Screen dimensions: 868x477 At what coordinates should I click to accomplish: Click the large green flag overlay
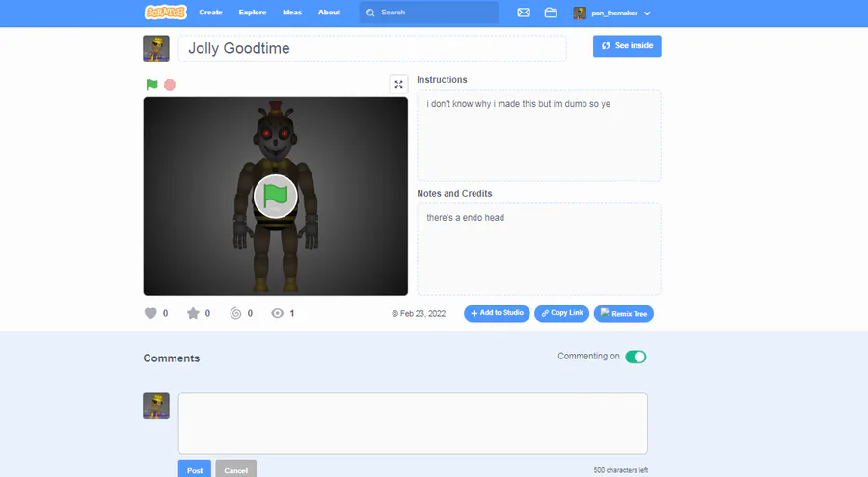(276, 196)
